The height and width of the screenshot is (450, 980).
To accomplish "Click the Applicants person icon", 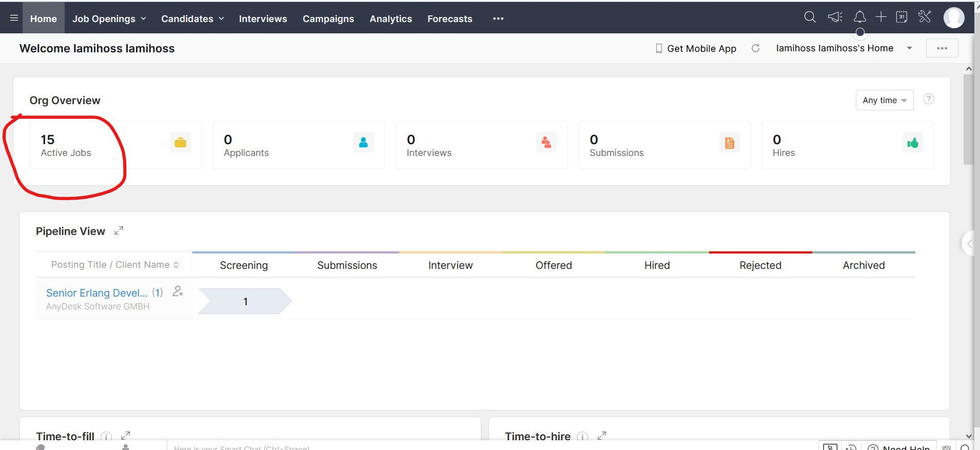I will [363, 143].
